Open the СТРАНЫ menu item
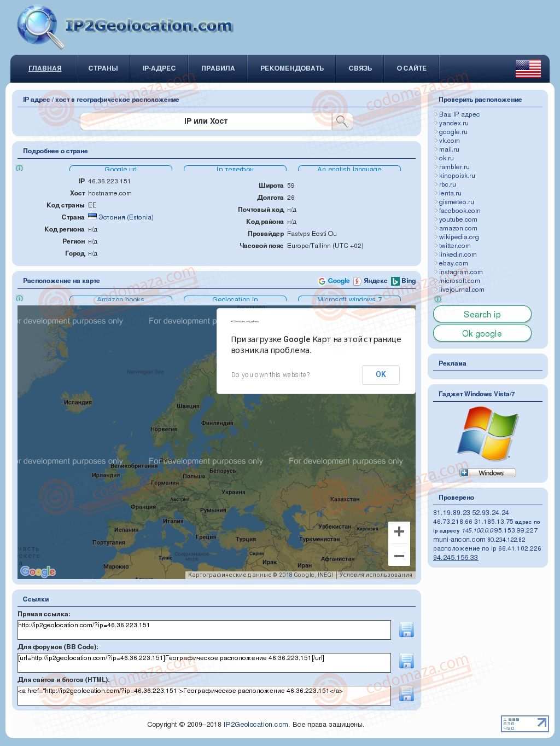This screenshot has width=560, height=746. 103,68
